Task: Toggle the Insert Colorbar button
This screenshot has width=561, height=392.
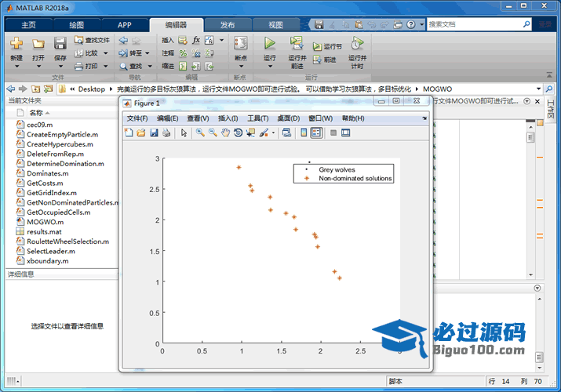Action: (x=304, y=132)
